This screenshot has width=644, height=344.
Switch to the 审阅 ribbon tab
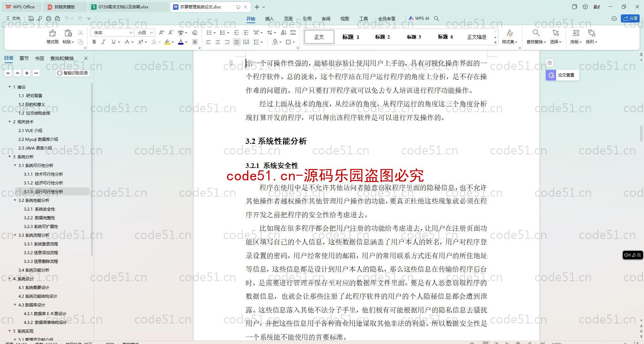coord(326,19)
